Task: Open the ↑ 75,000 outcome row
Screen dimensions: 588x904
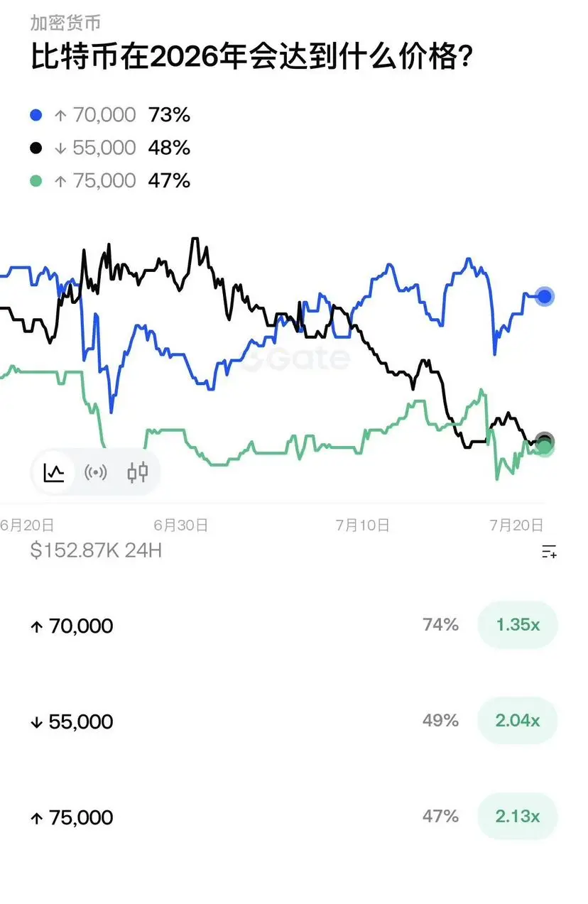Action: coord(294,817)
